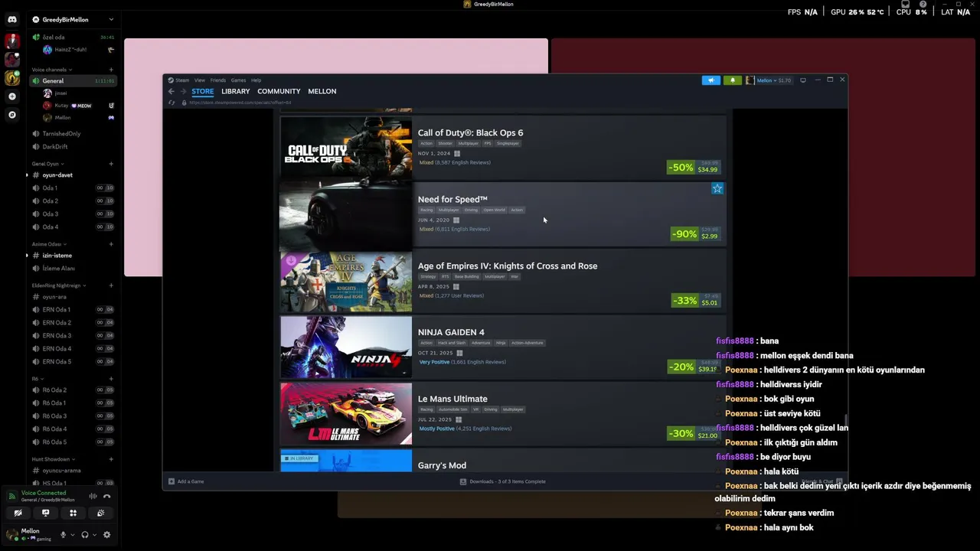
Task: Start an Activity in voice panel
Action: 73,513
